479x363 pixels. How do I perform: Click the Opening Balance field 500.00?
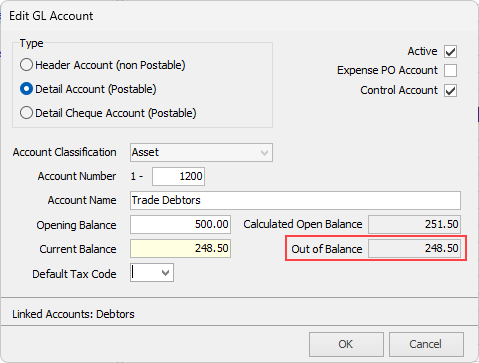pos(180,224)
